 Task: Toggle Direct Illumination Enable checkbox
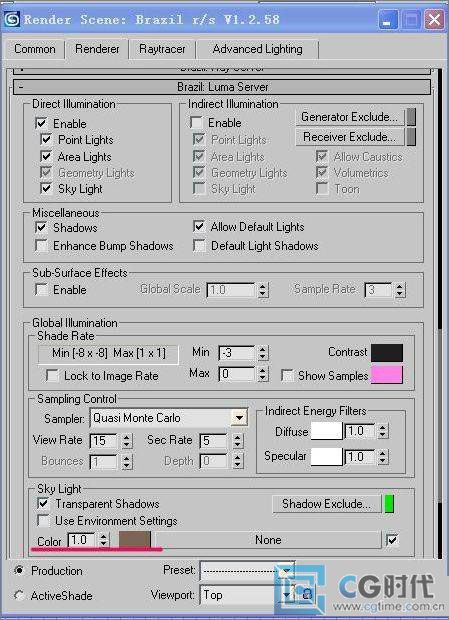[41, 123]
